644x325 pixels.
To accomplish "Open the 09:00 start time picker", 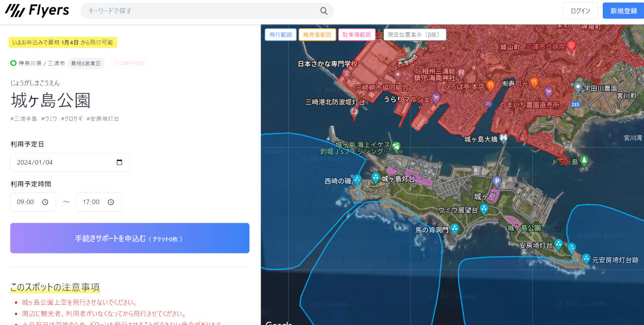I will pos(33,202).
